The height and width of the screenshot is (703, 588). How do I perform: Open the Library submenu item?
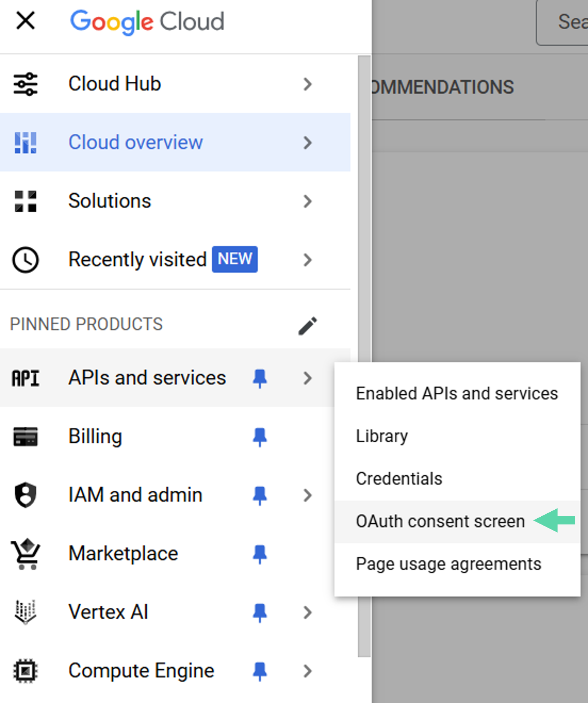pyautogui.click(x=457, y=437)
